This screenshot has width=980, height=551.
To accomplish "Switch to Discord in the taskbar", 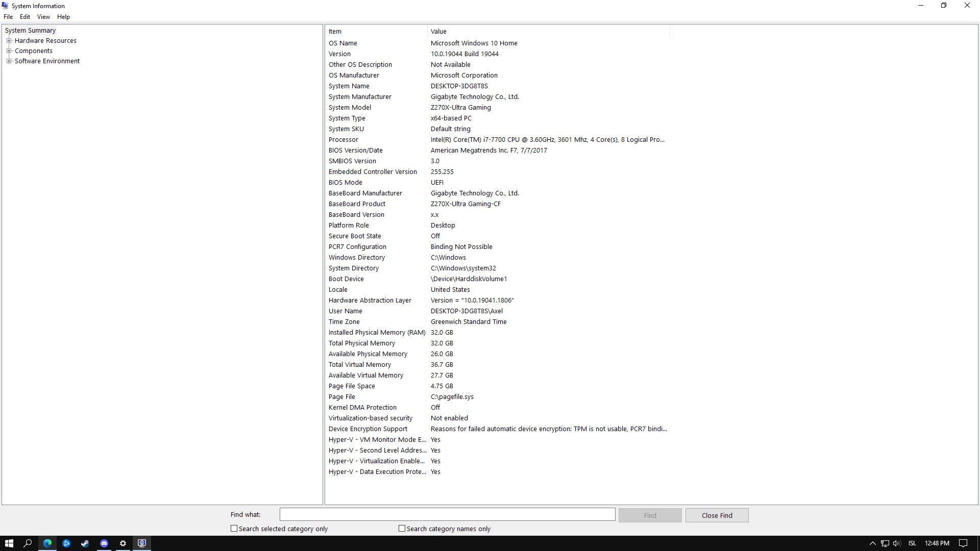I will click(x=104, y=543).
